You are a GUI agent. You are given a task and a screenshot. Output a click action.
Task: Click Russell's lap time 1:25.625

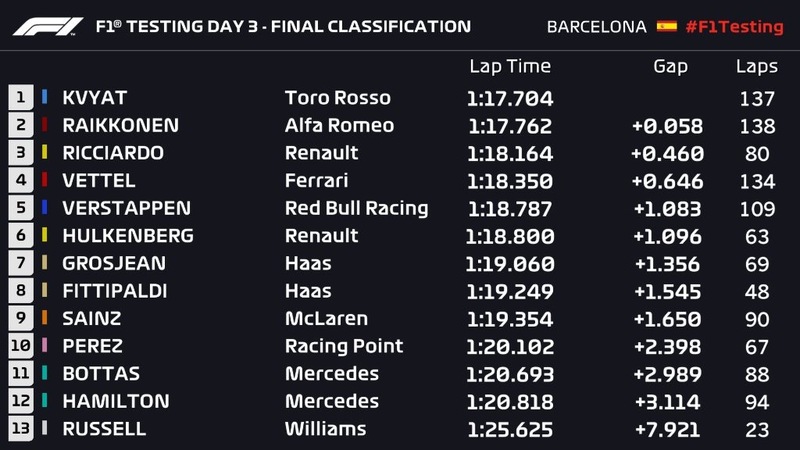pyautogui.click(x=509, y=428)
